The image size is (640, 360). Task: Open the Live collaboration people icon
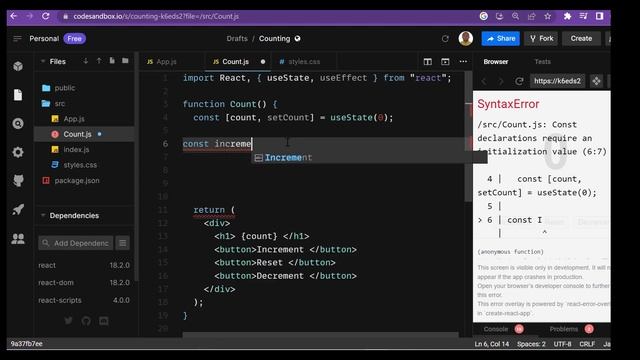(18, 238)
